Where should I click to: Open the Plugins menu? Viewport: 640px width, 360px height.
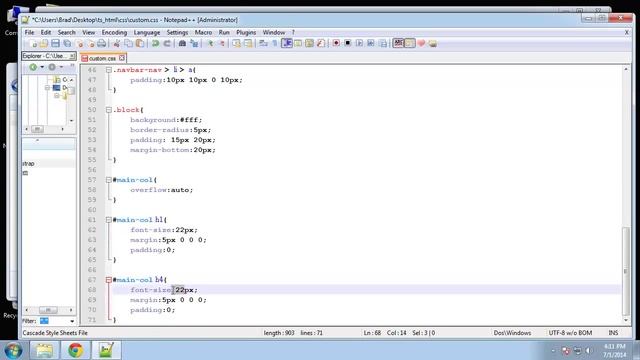click(246, 32)
